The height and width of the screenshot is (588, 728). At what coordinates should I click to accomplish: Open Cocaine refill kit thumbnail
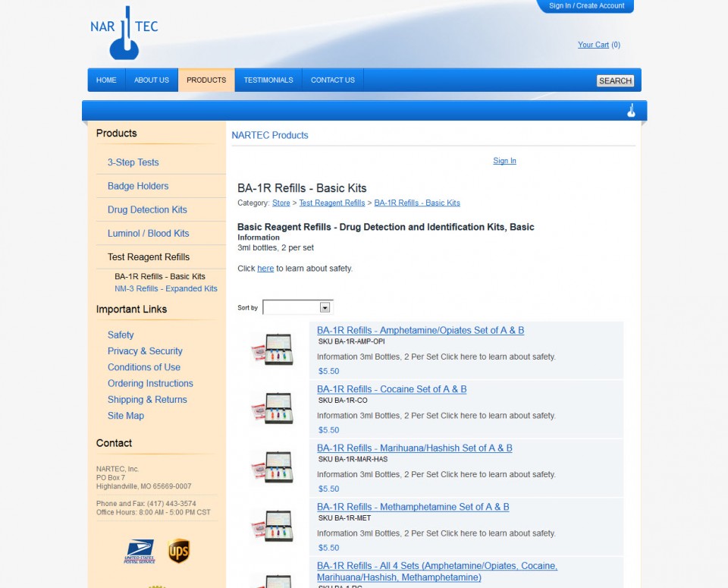point(273,409)
